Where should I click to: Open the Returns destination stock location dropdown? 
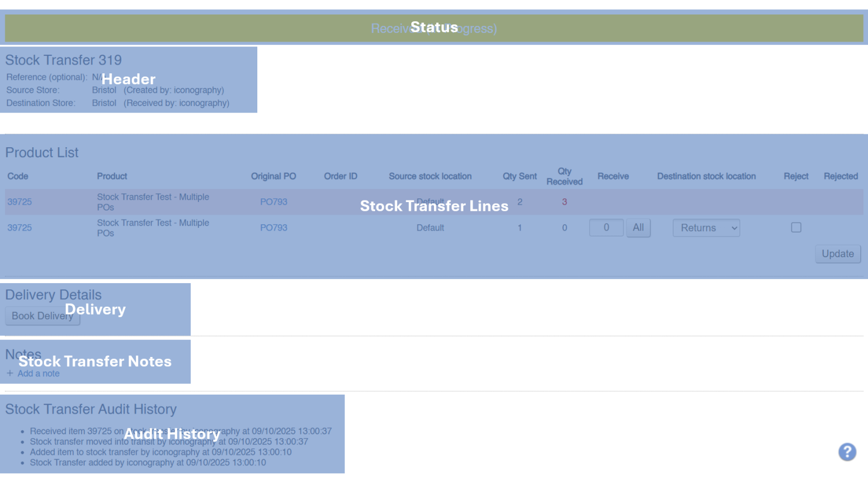pos(706,228)
